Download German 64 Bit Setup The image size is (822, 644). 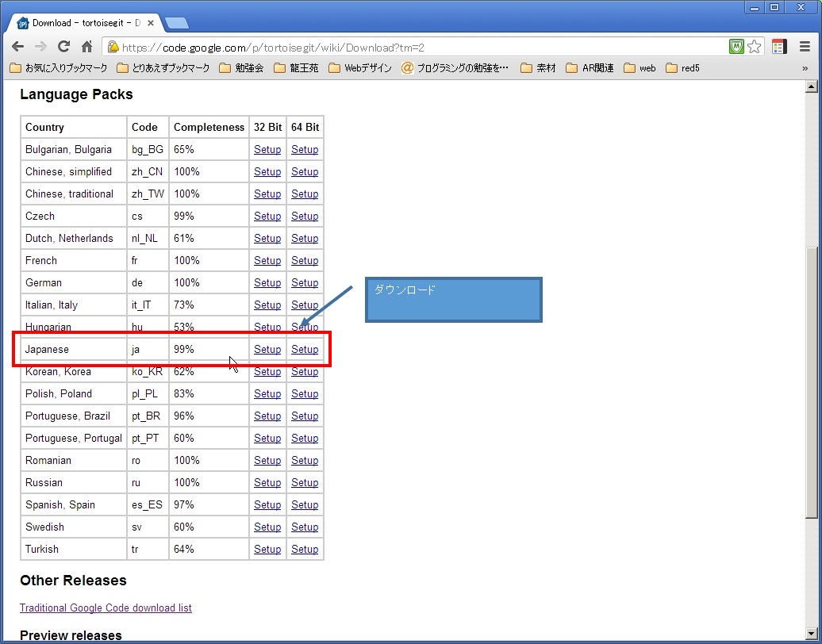point(305,283)
